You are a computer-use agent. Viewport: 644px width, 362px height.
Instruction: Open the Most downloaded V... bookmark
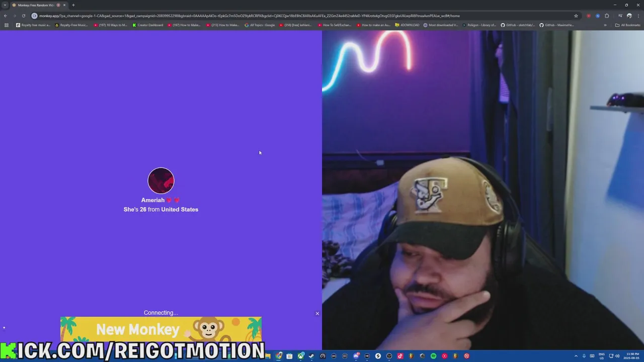[x=441, y=25]
